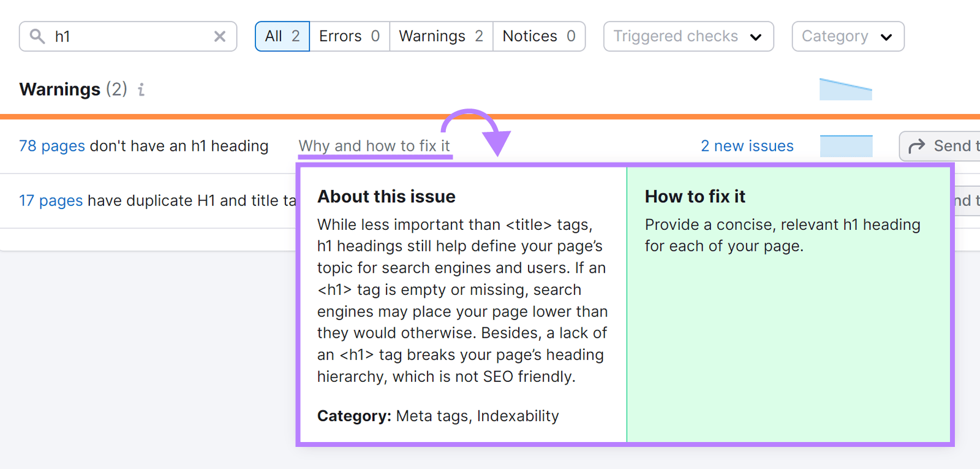This screenshot has width=980, height=469.
Task: Click the Send button for the h1 heading issue
Action: [x=940, y=146]
